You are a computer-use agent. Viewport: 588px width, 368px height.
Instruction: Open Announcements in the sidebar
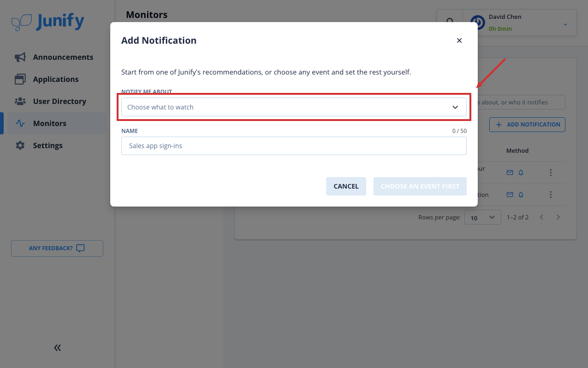[57, 57]
